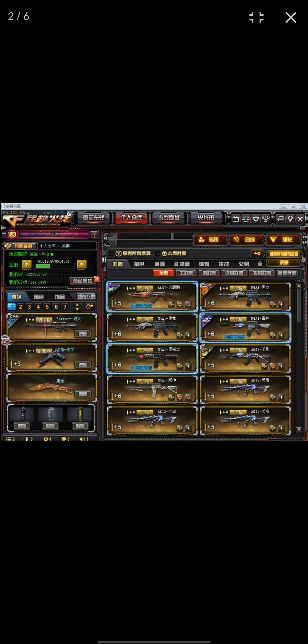Close the image viewer with the X
Screen dimensions: 308x644
[291, 17]
